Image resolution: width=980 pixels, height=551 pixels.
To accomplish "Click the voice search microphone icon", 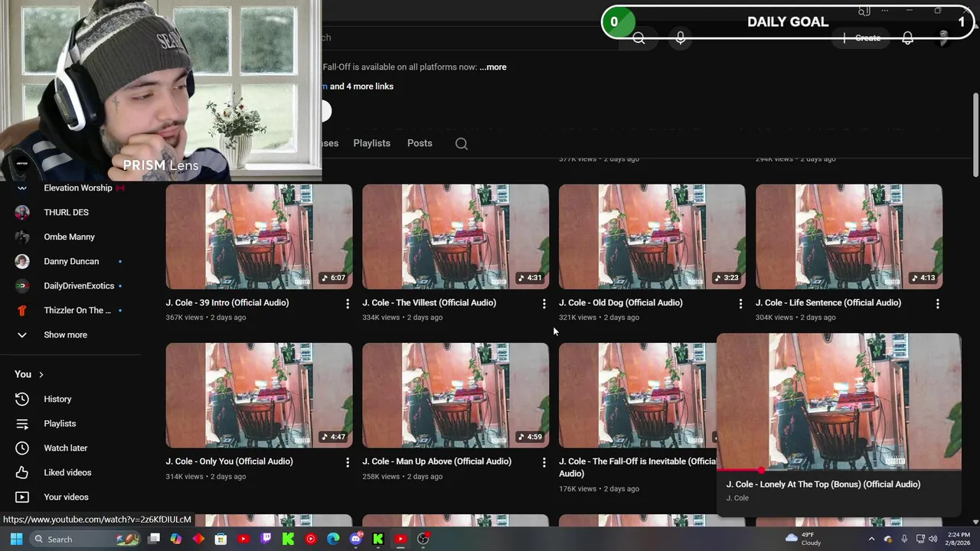I will click(x=681, y=37).
